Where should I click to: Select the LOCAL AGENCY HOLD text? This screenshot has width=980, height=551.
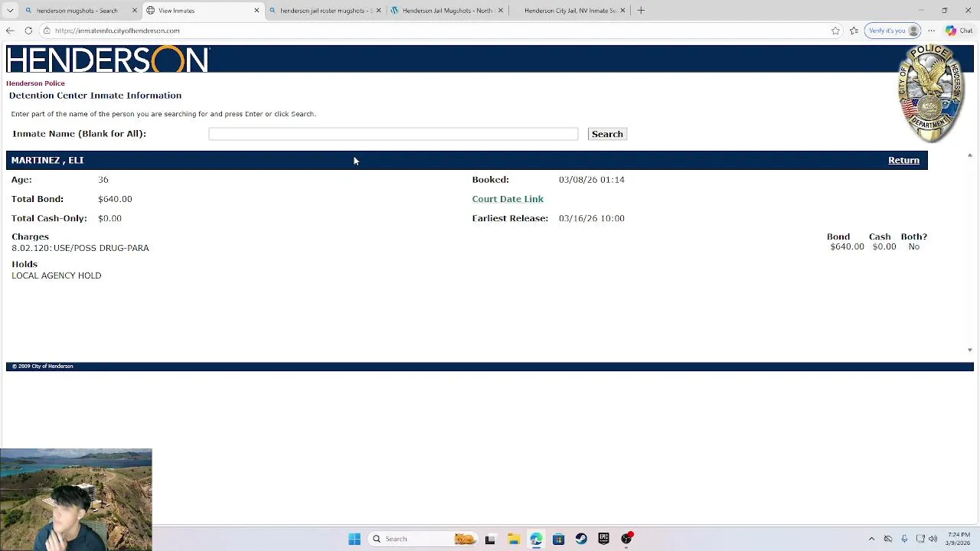tap(56, 275)
